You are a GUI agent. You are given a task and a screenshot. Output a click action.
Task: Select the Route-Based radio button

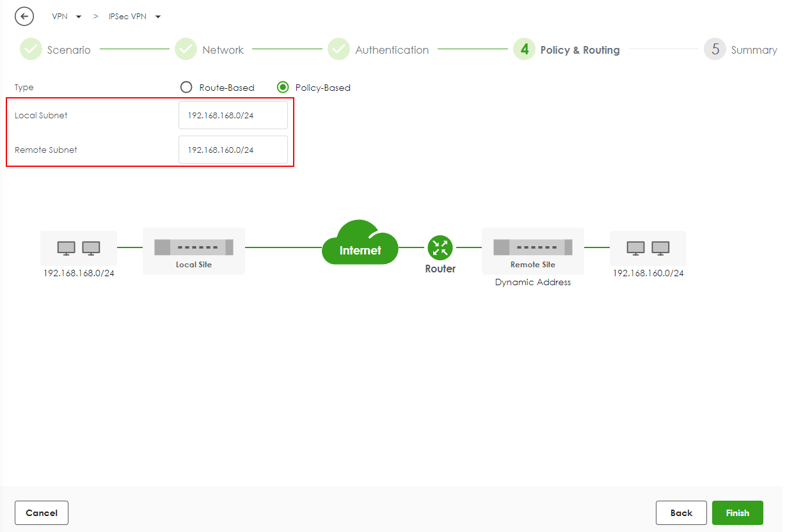[x=186, y=88]
